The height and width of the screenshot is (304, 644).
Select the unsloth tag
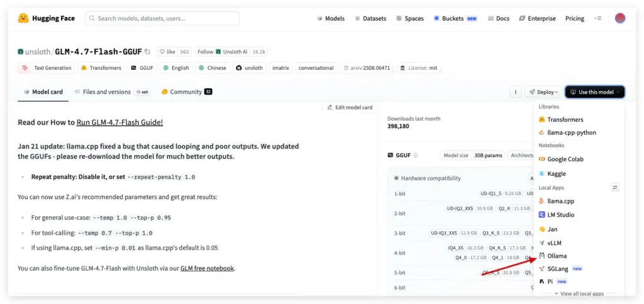point(250,68)
